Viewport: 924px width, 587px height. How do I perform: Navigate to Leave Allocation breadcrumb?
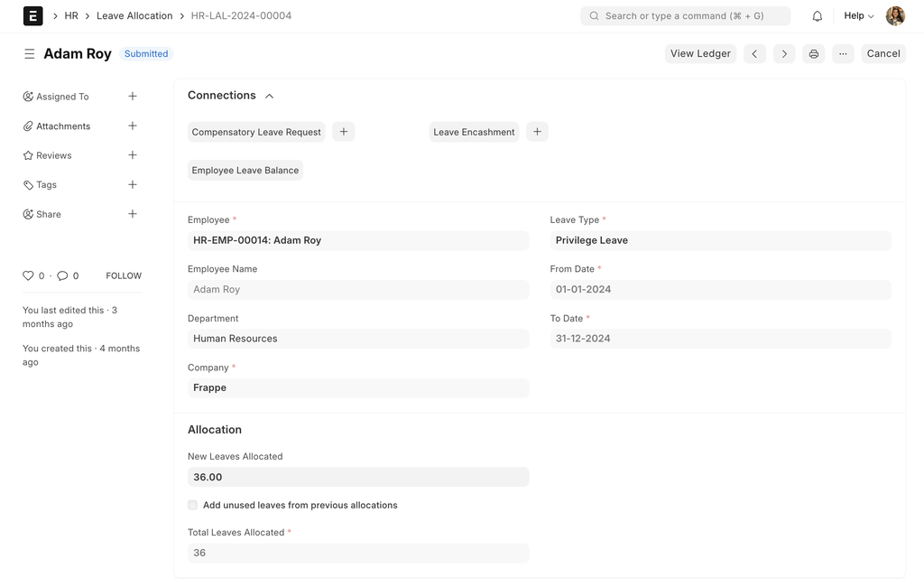pos(134,16)
